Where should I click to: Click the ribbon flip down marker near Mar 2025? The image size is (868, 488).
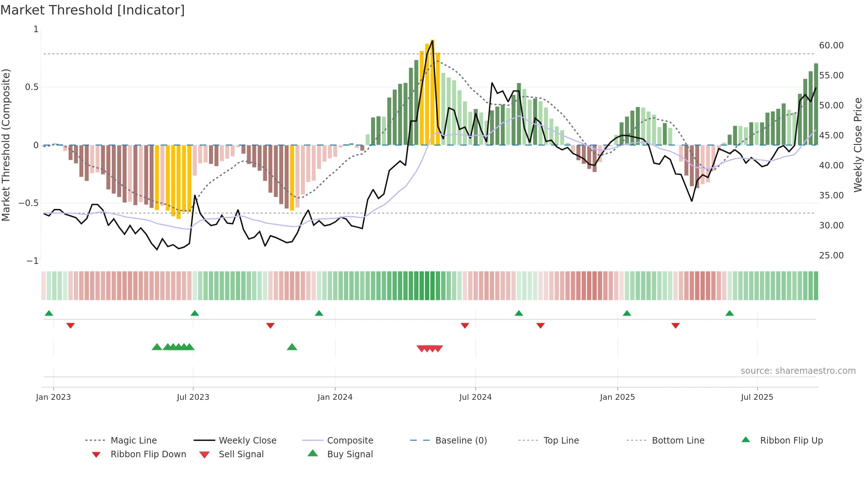click(x=676, y=326)
